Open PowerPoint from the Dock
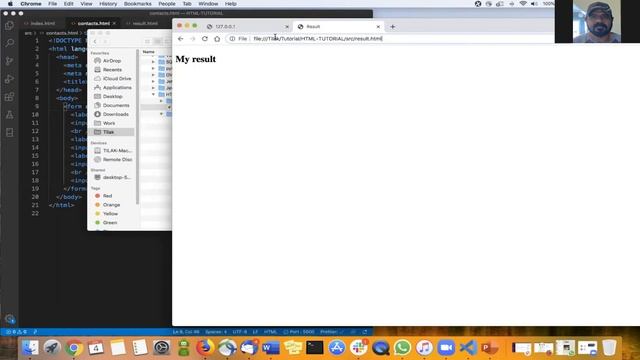 pyautogui.click(x=490, y=348)
